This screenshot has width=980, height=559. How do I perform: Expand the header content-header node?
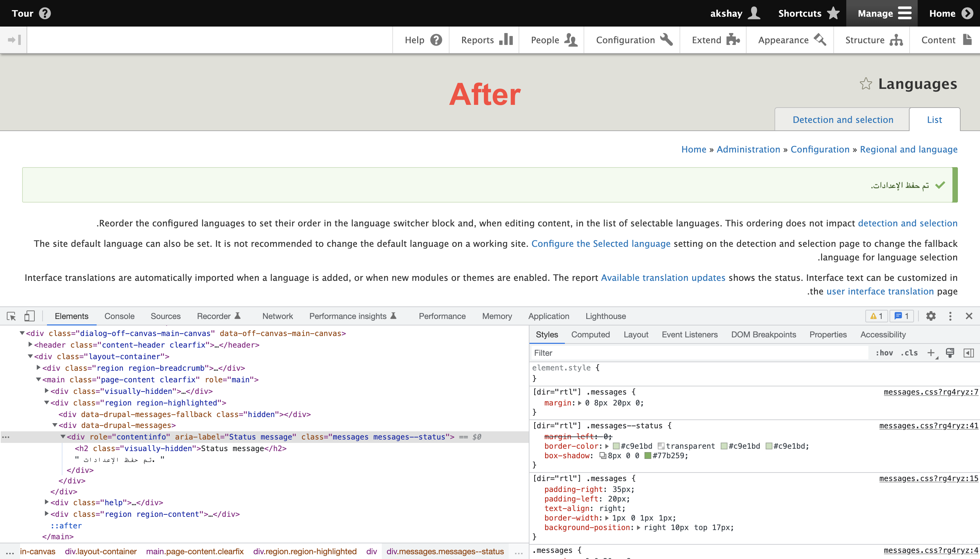pos(30,345)
